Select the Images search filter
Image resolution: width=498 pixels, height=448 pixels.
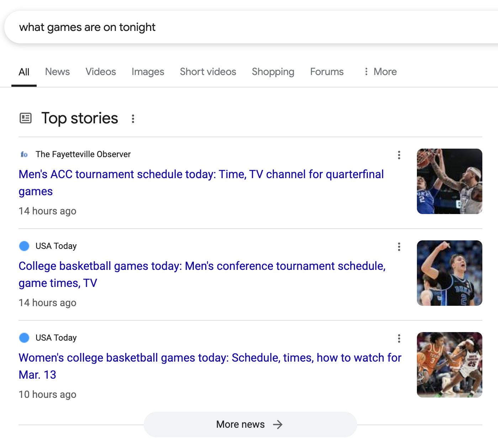(x=148, y=72)
